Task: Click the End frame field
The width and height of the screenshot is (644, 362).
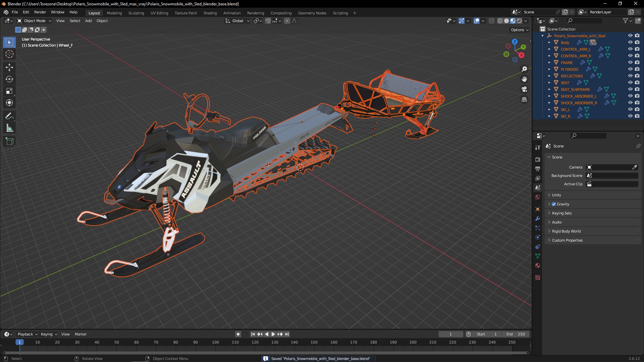Action: (x=516, y=334)
